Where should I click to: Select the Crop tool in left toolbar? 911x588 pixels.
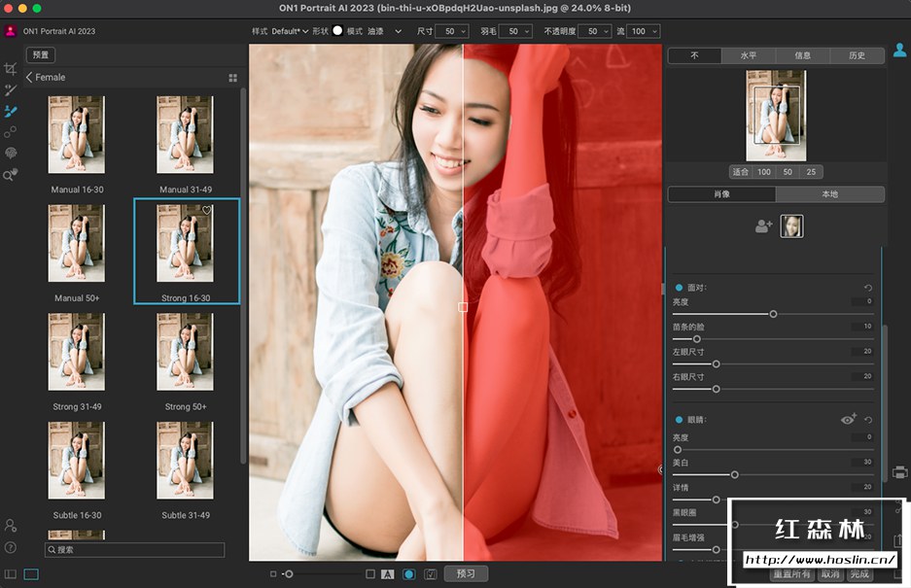(x=10, y=69)
